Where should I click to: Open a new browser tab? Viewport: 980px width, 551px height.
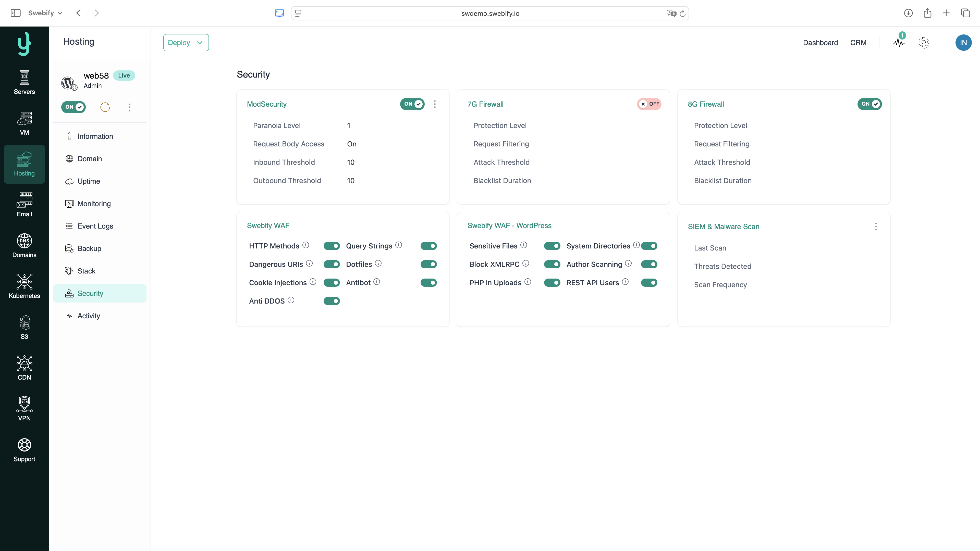[x=946, y=13]
